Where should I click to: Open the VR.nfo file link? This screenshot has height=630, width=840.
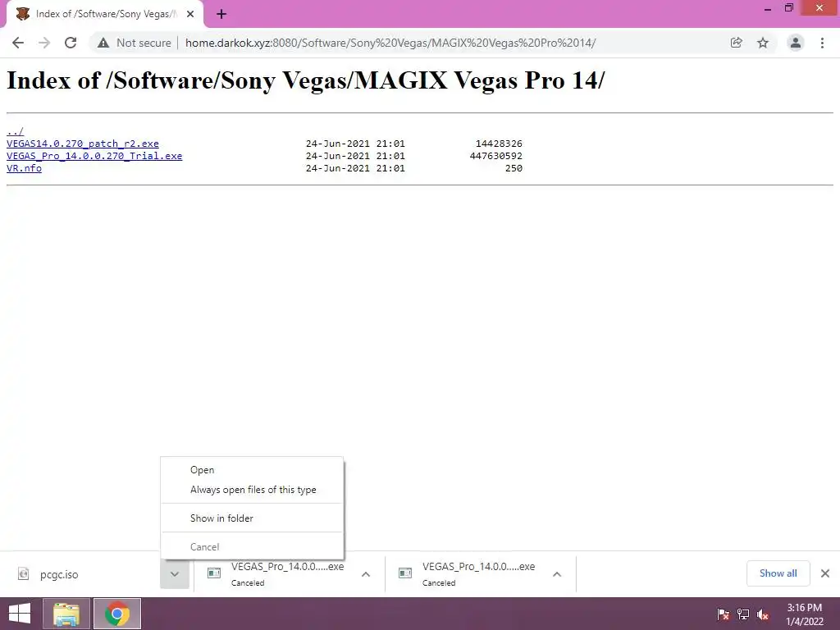pyautogui.click(x=24, y=168)
